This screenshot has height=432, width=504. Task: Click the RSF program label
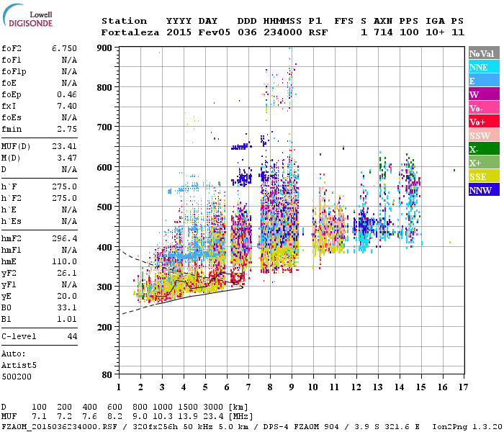coord(318,32)
